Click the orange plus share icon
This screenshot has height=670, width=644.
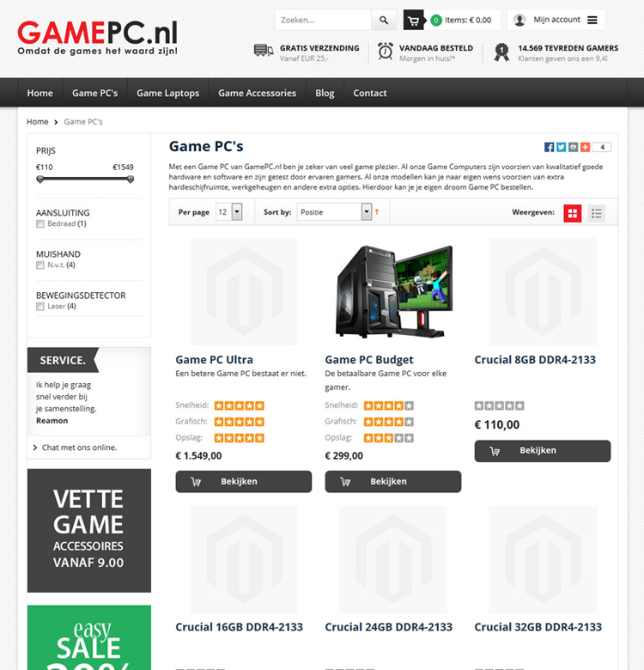(585, 148)
